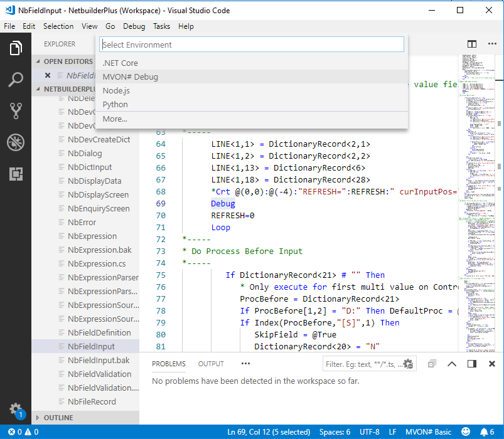Open NbDisplayData file
504x439 pixels.
[85, 181]
